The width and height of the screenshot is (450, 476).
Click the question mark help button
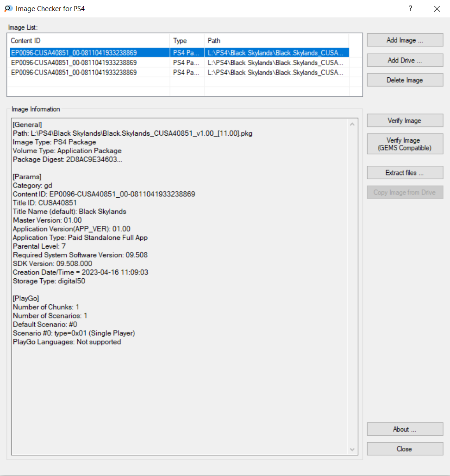[x=410, y=8]
